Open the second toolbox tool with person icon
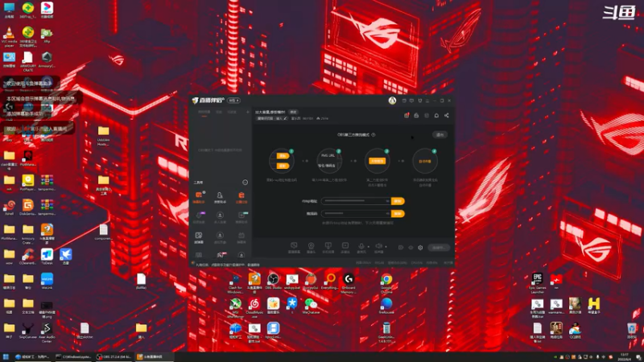 point(220,197)
